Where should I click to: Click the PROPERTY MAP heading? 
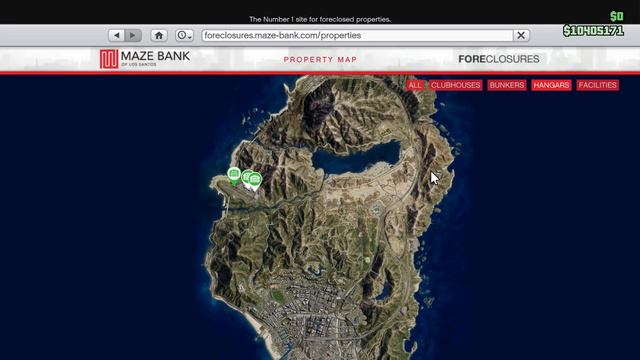tap(320, 60)
